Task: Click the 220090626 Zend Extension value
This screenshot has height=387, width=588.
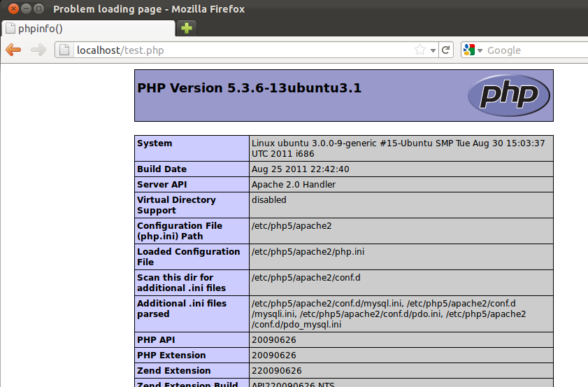Action: coord(276,371)
